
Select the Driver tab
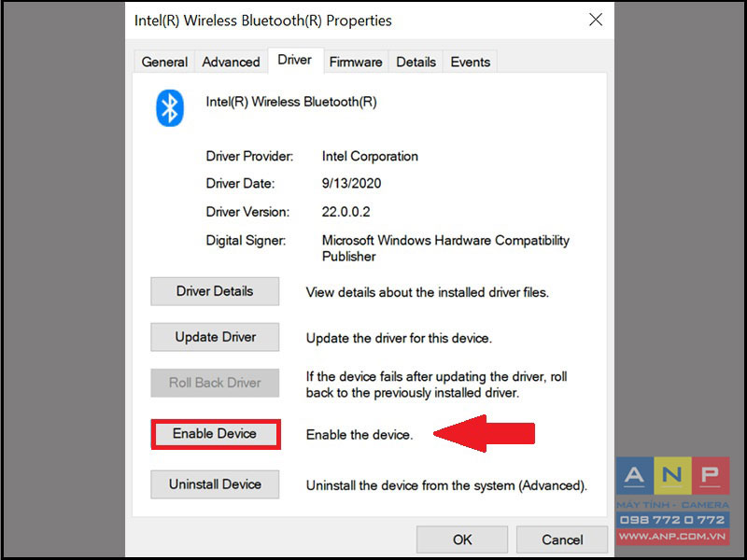click(295, 60)
